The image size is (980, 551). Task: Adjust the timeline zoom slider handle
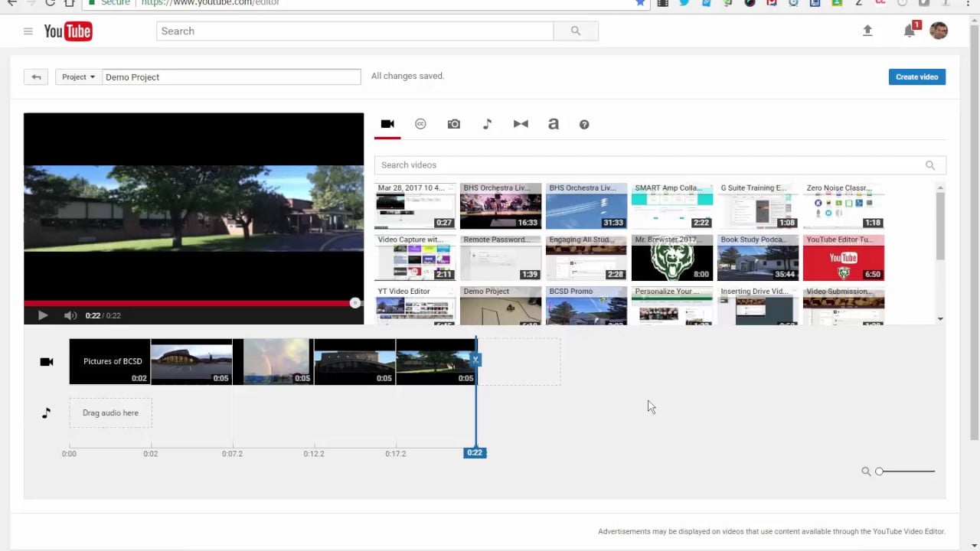(x=879, y=471)
